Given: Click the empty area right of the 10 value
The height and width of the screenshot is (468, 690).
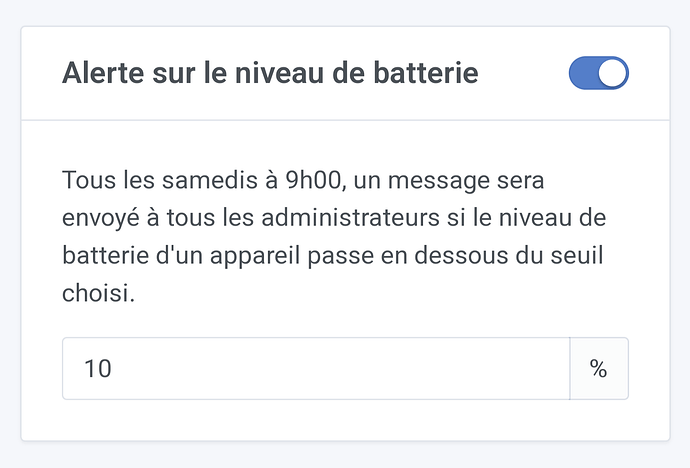Looking at the screenshot, I should point(340,368).
